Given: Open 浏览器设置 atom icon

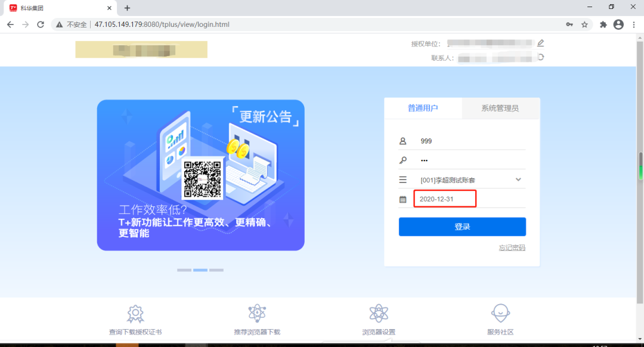Looking at the screenshot, I should pos(379,314).
